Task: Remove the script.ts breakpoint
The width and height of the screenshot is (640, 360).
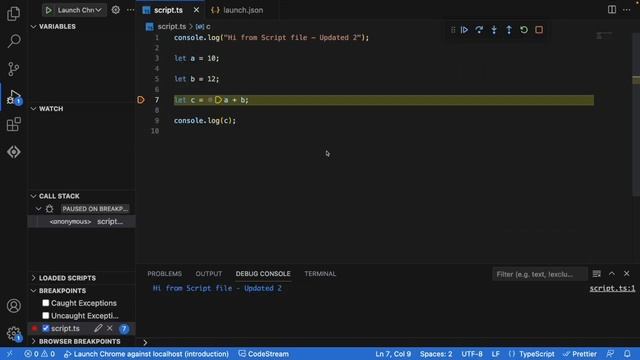Action: pyautogui.click(x=109, y=328)
